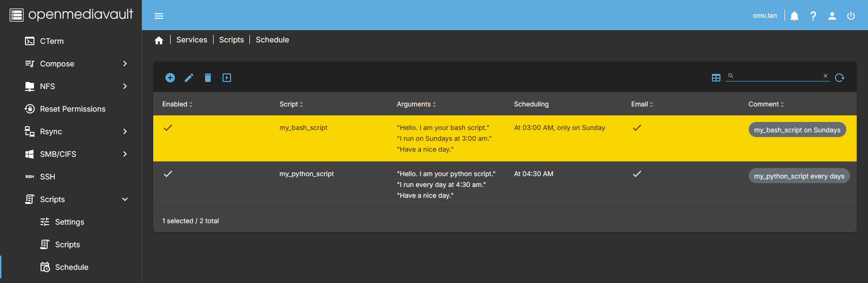The image size is (868, 283).
Task: Open the notifications bell
Action: 794,16
